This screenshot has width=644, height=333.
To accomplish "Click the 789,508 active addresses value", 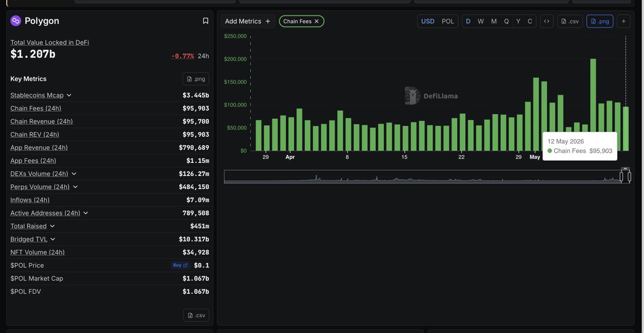I will [x=196, y=213].
